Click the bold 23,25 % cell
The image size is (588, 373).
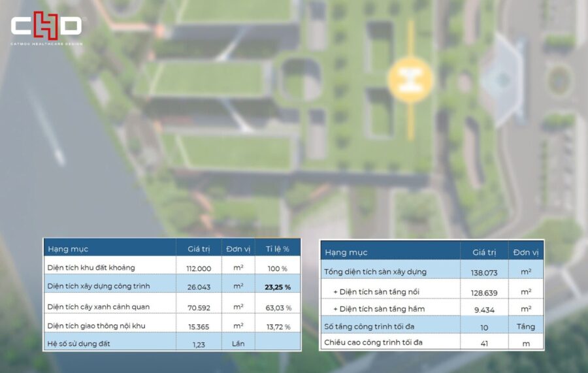pyautogui.click(x=278, y=287)
